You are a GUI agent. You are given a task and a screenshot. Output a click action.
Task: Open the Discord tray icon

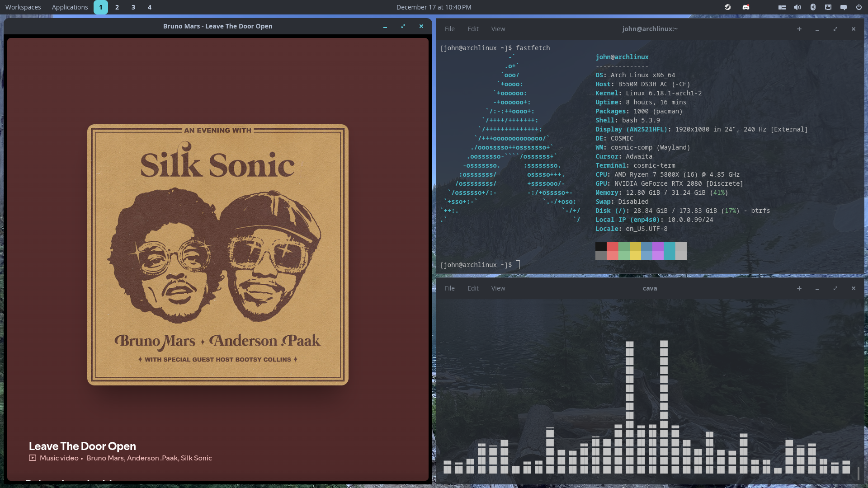pos(746,7)
